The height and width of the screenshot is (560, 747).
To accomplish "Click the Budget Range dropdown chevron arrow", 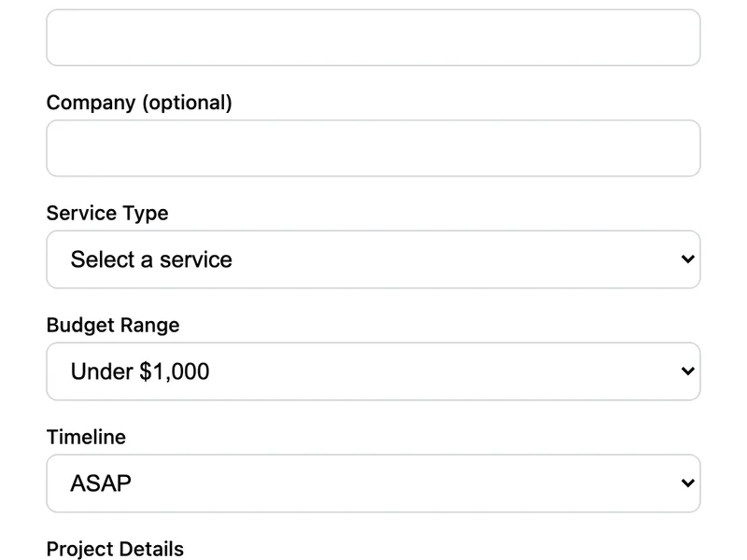I will [688, 371].
